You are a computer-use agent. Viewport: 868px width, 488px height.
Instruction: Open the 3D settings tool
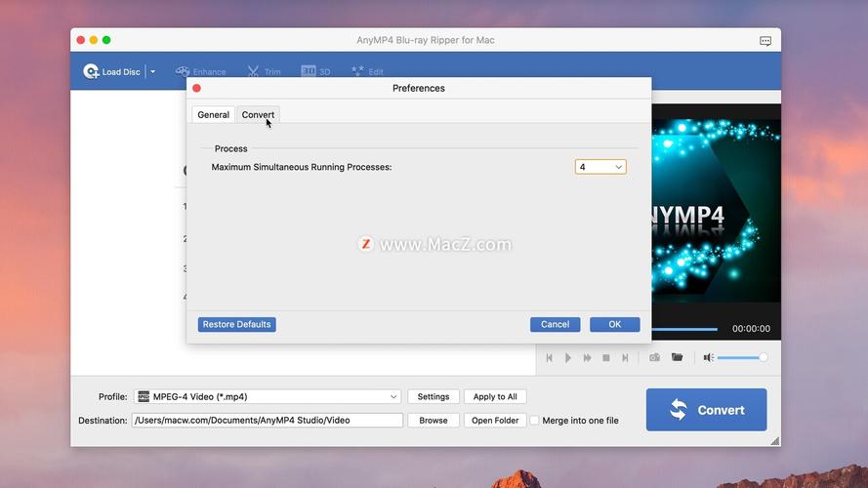point(315,71)
